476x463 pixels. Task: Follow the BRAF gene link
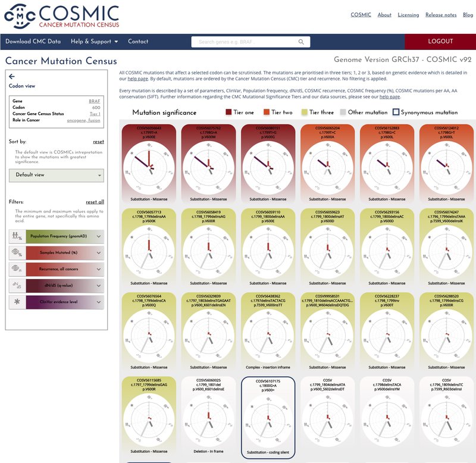[x=95, y=101]
